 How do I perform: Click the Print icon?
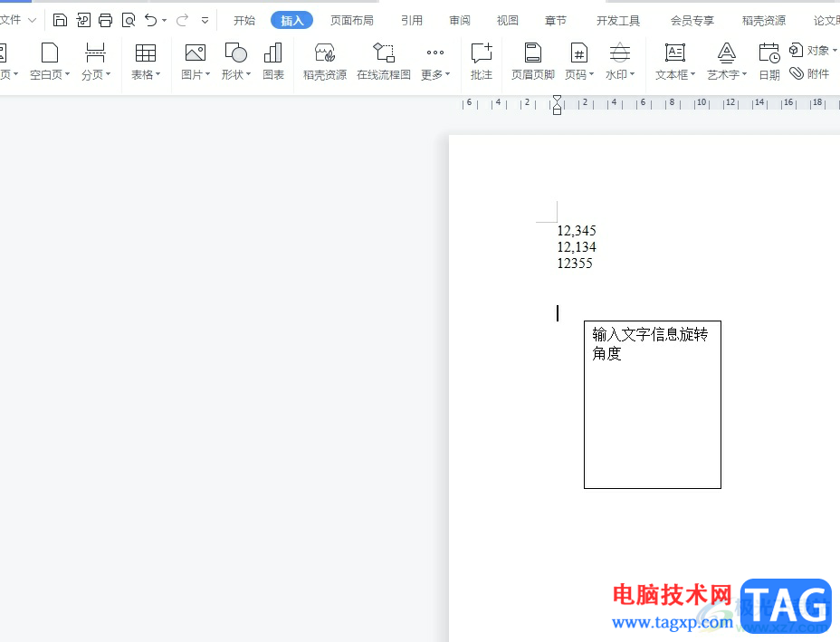[106, 20]
